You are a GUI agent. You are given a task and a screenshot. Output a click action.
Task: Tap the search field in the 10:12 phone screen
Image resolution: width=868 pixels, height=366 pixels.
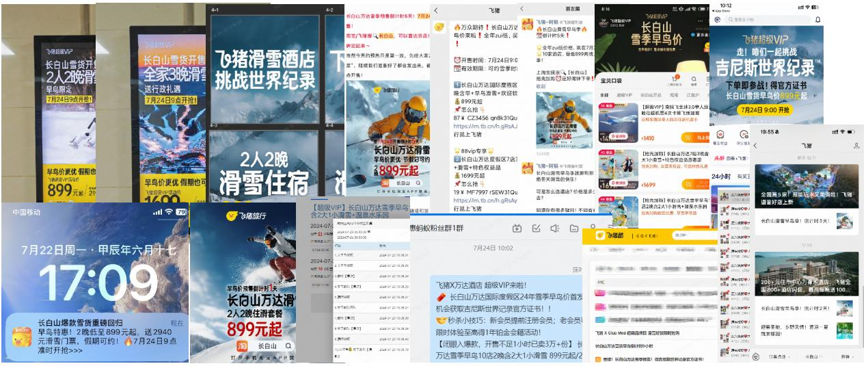tap(766, 20)
